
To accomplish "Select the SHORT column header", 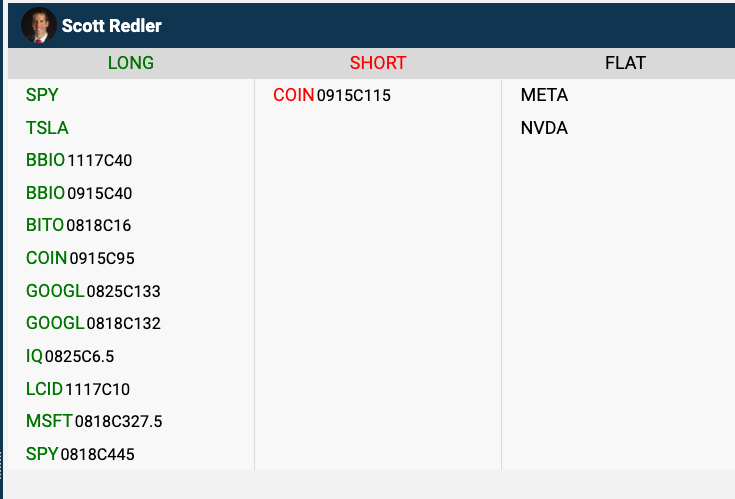I will (378, 63).
